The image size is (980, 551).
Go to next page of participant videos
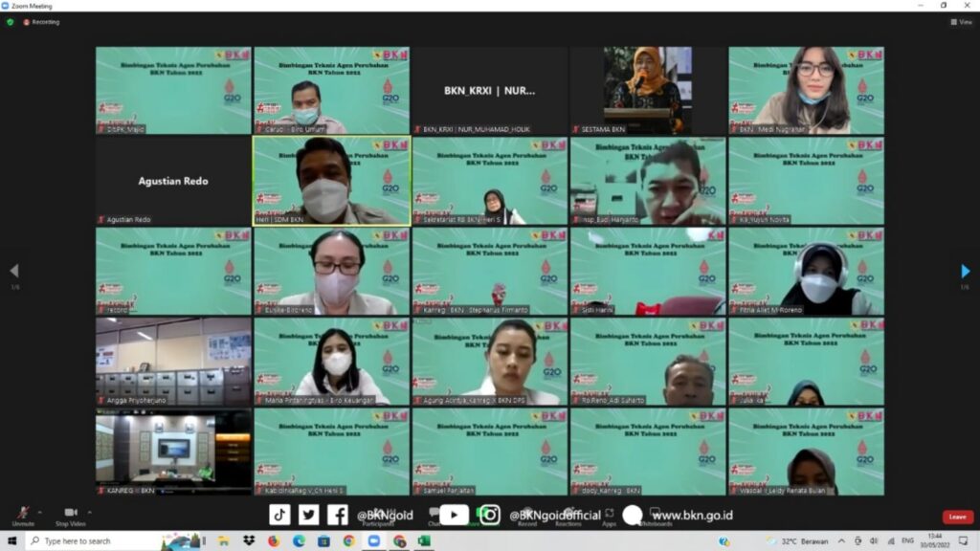coord(966,272)
